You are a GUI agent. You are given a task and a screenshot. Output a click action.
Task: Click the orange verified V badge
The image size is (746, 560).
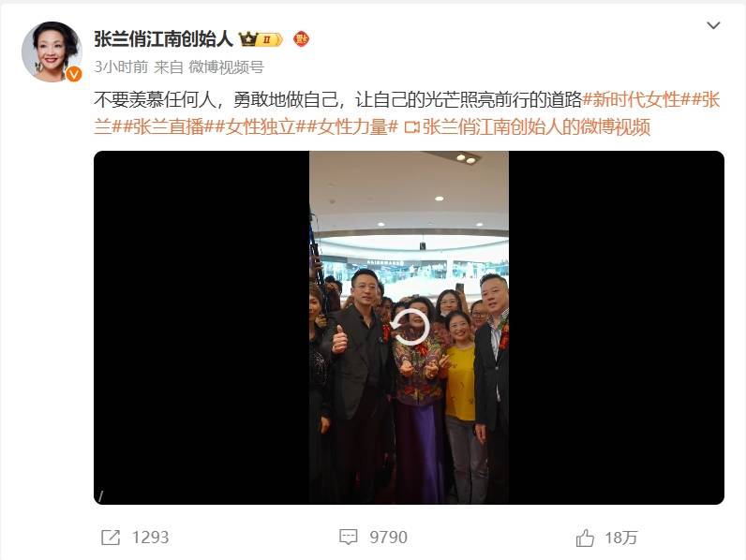click(74, 74)
